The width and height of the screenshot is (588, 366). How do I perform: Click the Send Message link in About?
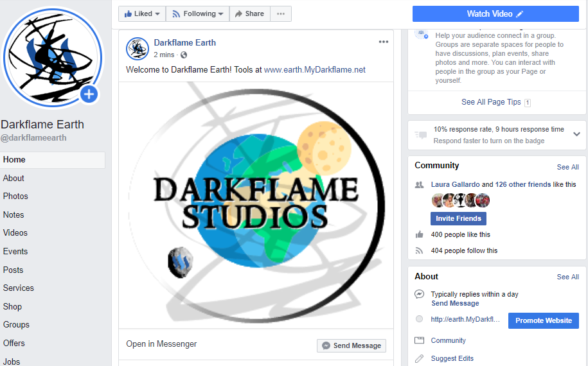(455, 304)
